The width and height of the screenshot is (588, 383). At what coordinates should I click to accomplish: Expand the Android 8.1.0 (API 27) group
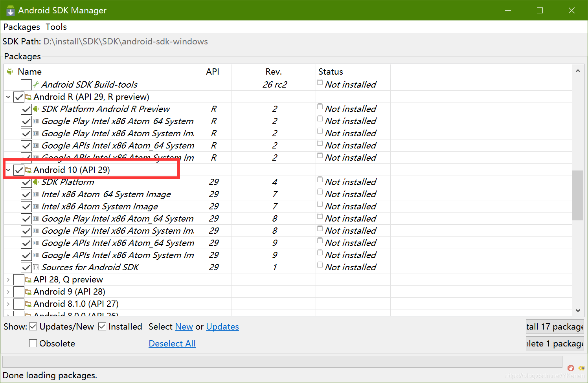click(x=8, y=304)
